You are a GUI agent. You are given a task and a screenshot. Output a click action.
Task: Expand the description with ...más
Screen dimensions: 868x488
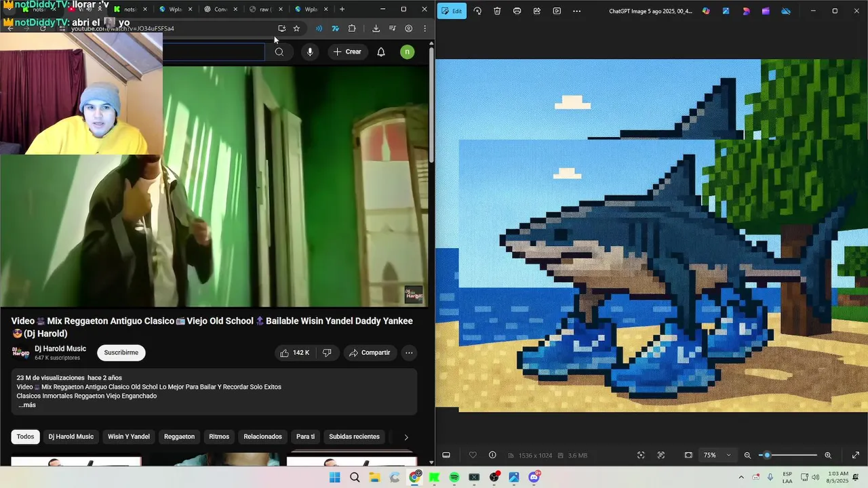click(27, 405)
